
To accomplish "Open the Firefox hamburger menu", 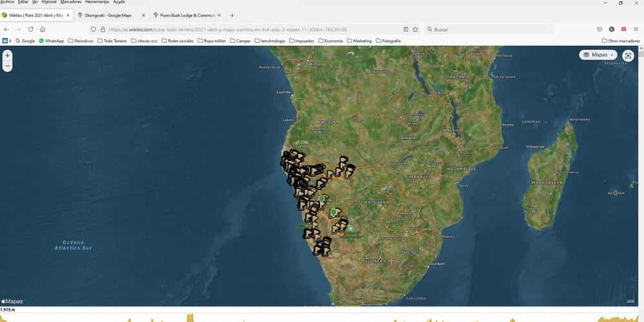I will click(636, 30).
